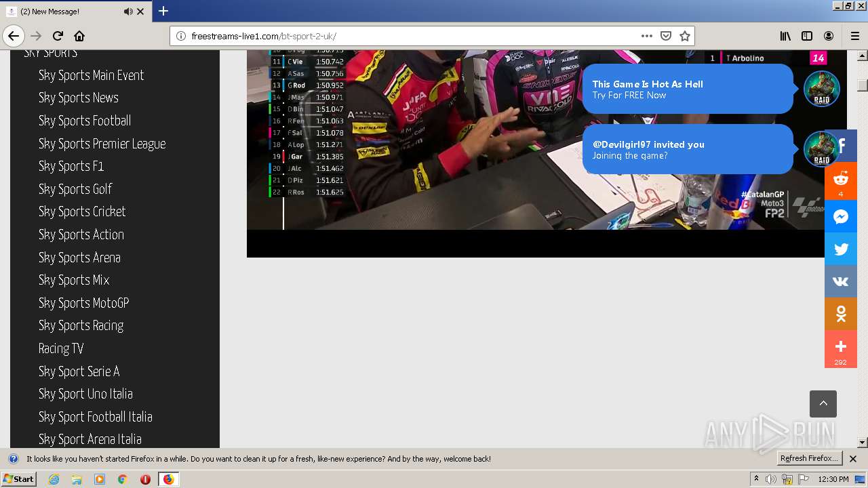Click the RAID icon beside 'Hot As Hell' ad
The width and height of the screenshot is (868, 488).
coord(822,89)
